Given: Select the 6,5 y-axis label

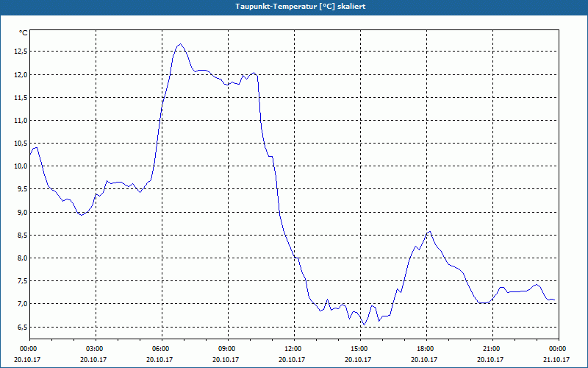Looking at the screenshot, I should (x=22, y=327).
